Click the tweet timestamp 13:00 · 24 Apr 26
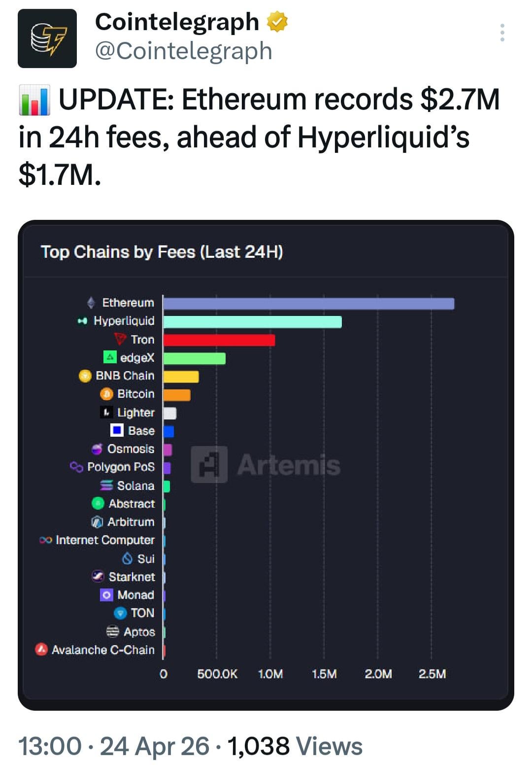532x765 pixels. pyautogui.click(x=114, y=746)
